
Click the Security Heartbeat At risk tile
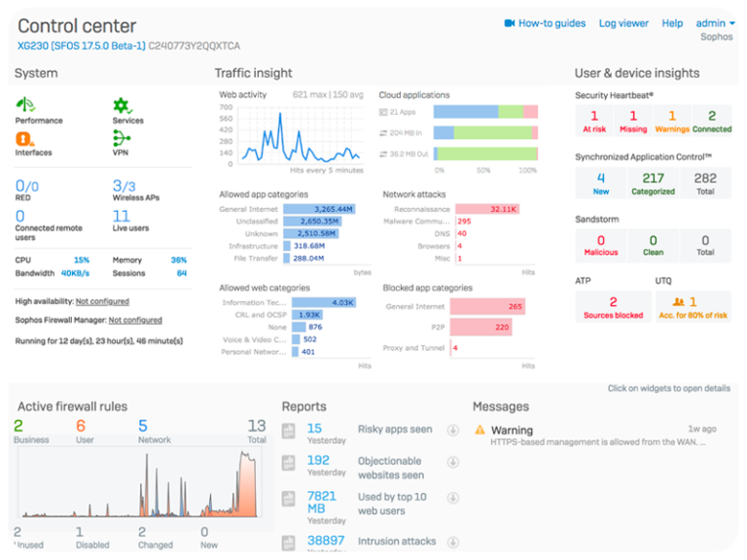coord(593,122)
